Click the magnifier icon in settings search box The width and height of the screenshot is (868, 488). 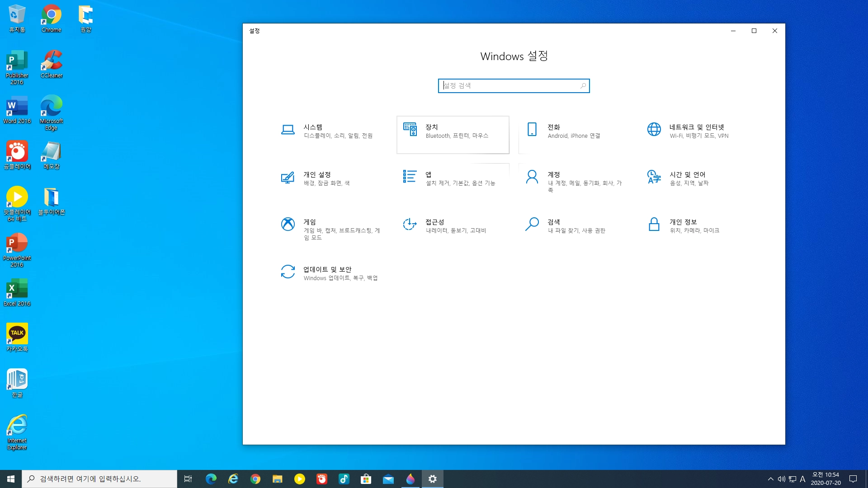583,86
